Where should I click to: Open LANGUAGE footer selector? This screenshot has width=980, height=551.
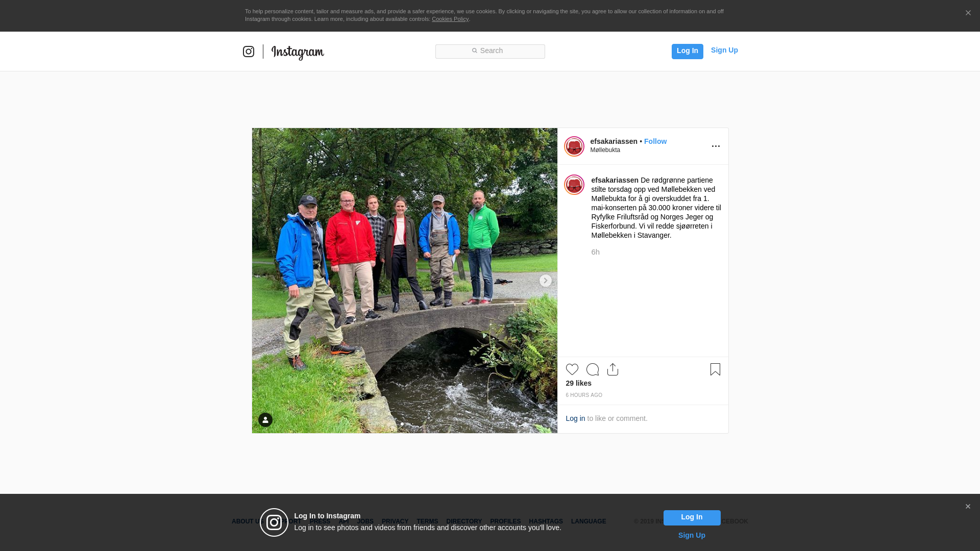589,521
